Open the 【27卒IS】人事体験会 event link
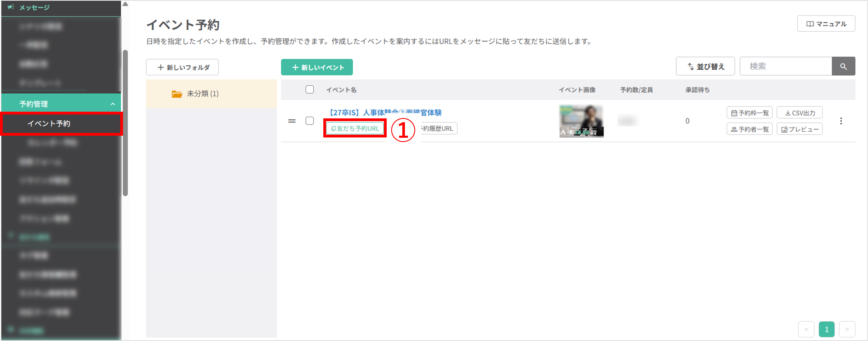 pyautogui.click(x=385, y=112)
